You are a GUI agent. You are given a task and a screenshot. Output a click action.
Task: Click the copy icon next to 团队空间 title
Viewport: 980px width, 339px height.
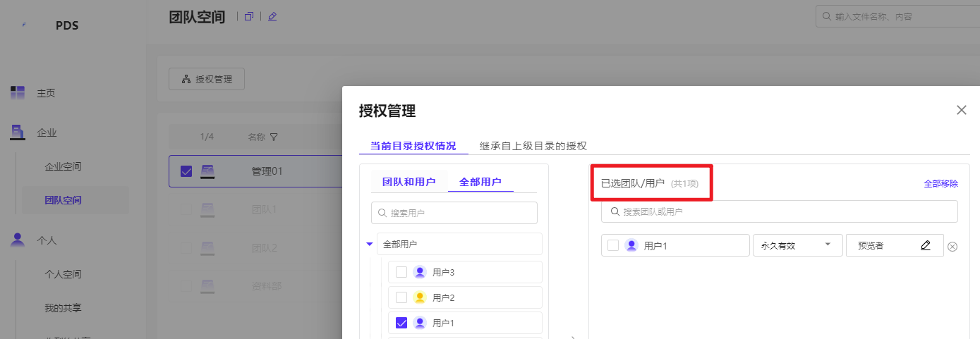tap(248, 16)
